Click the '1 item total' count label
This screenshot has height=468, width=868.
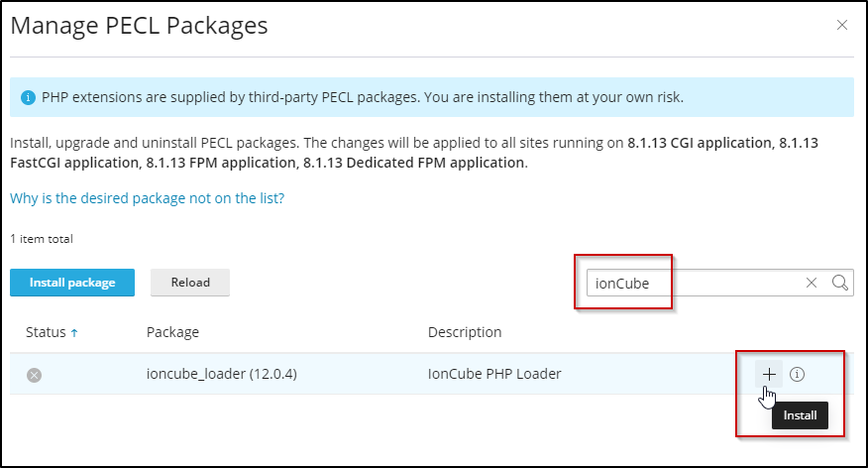point(42,239)
